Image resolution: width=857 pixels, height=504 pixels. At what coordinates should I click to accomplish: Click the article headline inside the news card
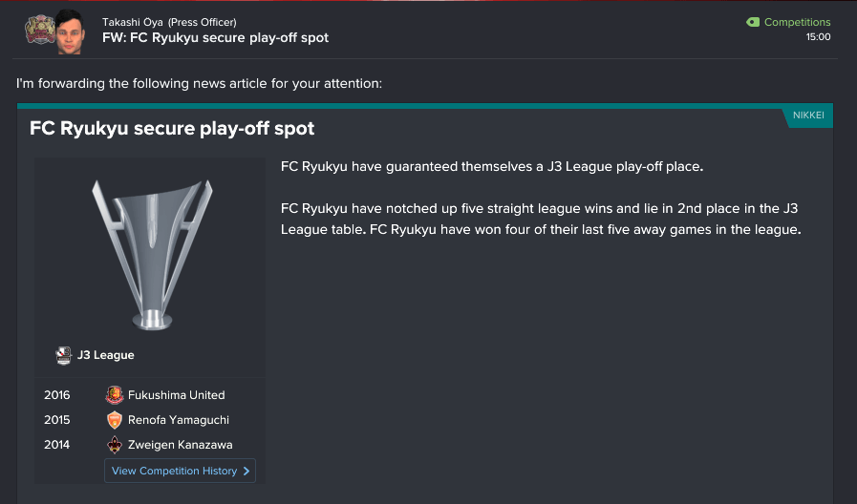[172, 128]
